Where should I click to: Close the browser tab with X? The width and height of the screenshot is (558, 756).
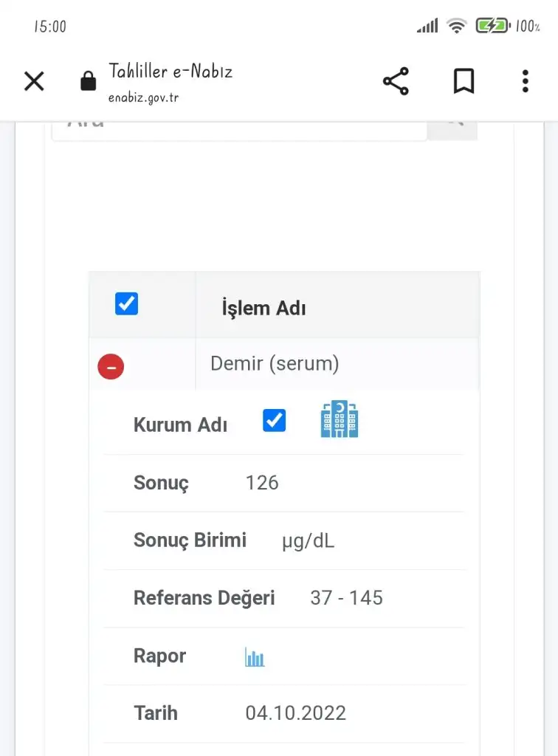coord(34,81)
